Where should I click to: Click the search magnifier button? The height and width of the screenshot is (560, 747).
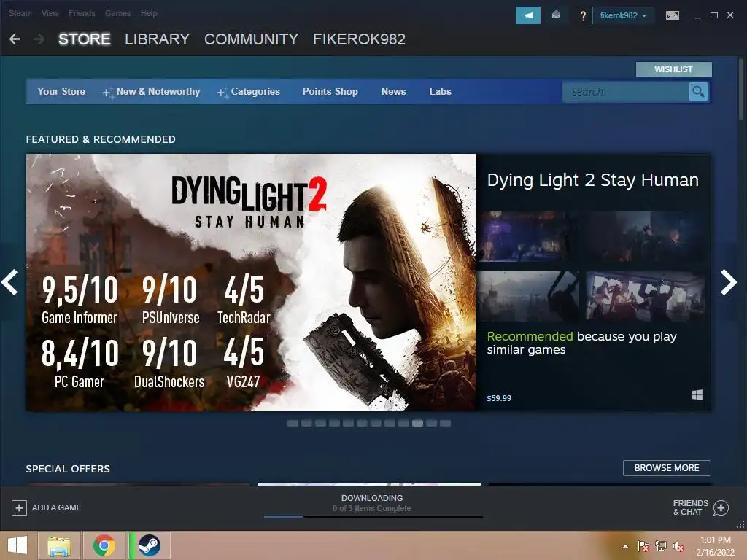(698, 91)
